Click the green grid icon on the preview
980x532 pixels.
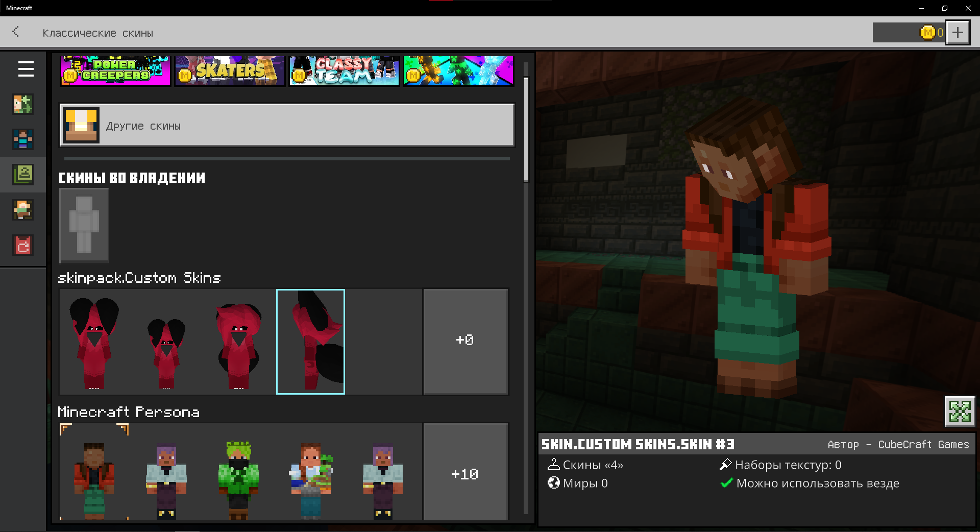(x=960, y=411)
